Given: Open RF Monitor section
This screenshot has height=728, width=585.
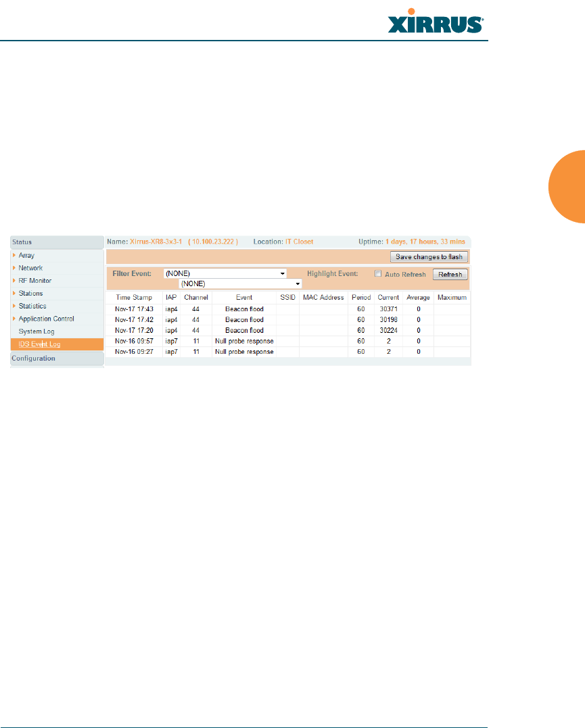Looking at the screenshot, I should click(x=34, y=280).
